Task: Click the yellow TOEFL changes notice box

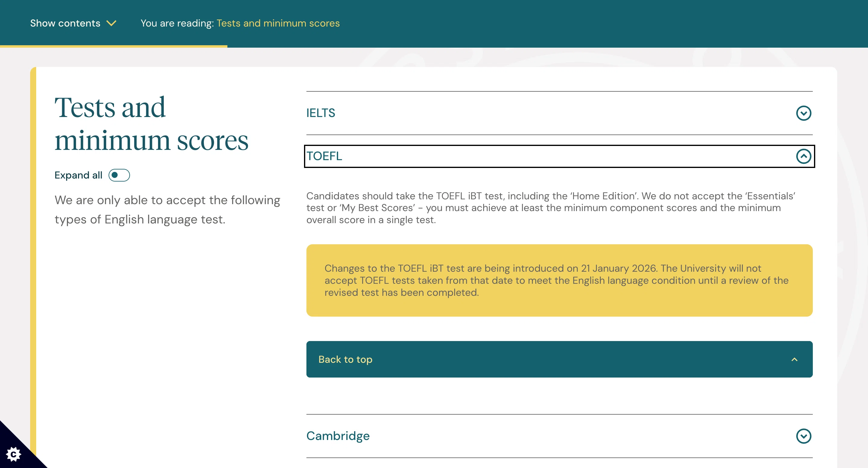Action: (559, 280)
